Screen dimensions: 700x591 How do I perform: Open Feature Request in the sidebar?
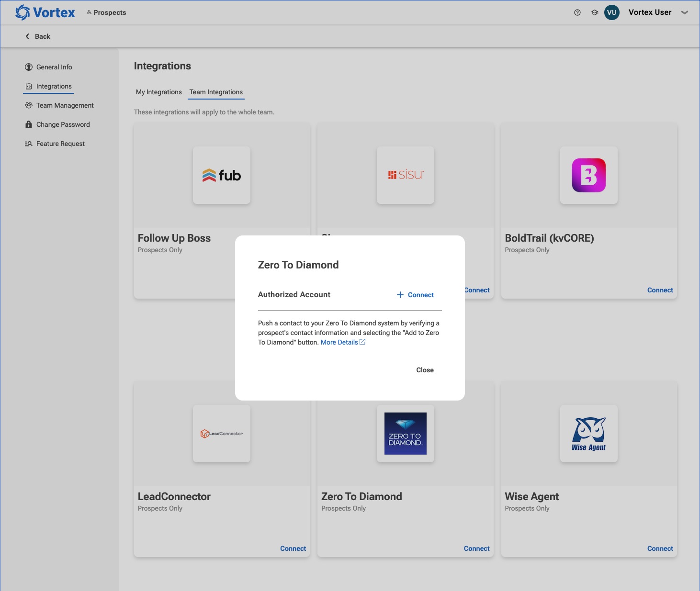coord(55,144)
